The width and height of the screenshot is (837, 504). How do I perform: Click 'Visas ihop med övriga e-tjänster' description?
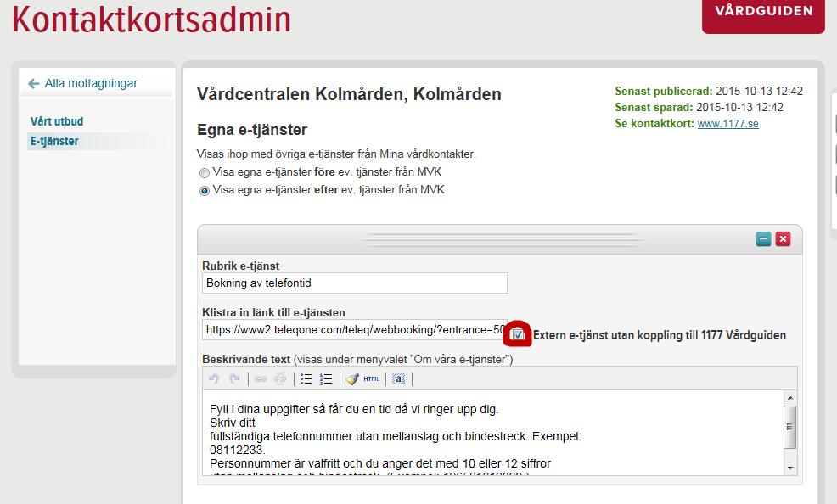[336, 154]
